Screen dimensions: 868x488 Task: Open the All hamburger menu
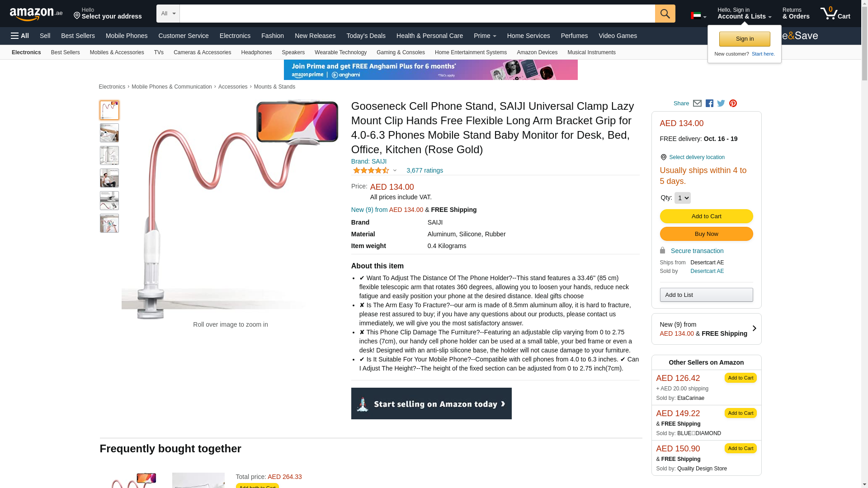click(20, 36)
